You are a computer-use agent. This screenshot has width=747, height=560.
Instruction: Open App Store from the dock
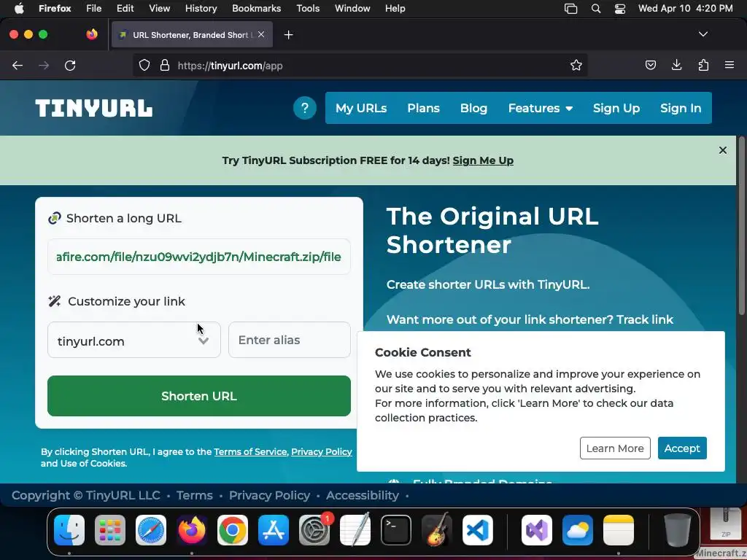coord(274,530)
